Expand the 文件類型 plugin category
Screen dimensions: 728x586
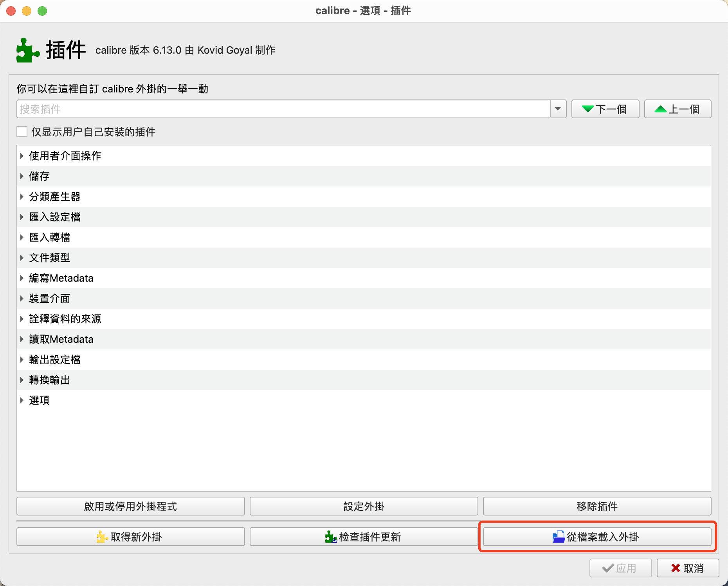tap(22, 258)
